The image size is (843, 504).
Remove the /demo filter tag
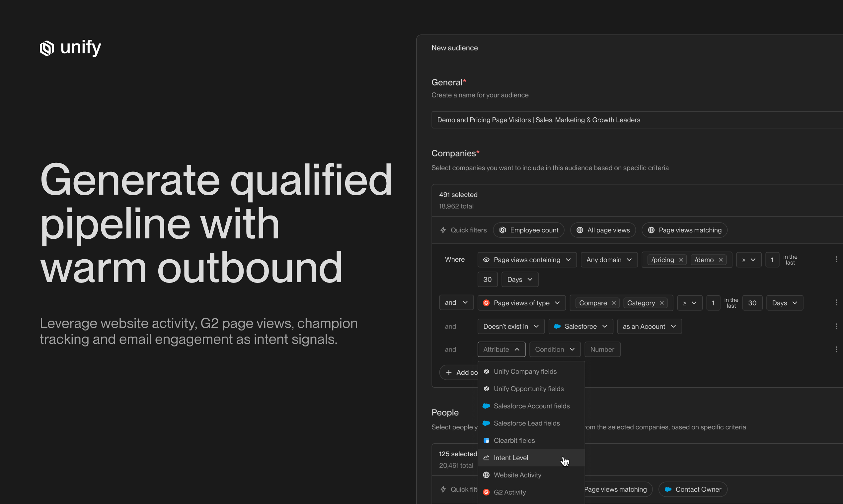pos(721,260)
